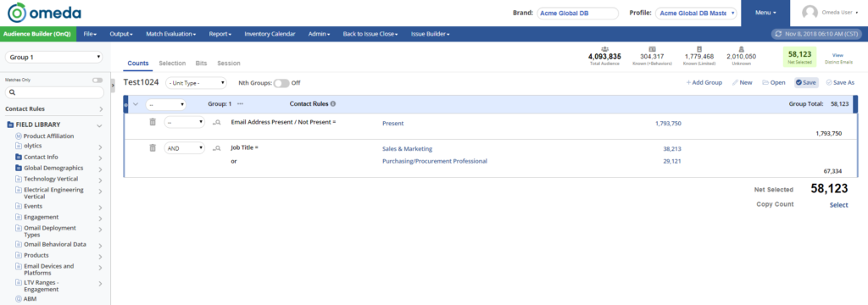Click the Save button
The image size is (868, 305).
click(x=806, y=82)
